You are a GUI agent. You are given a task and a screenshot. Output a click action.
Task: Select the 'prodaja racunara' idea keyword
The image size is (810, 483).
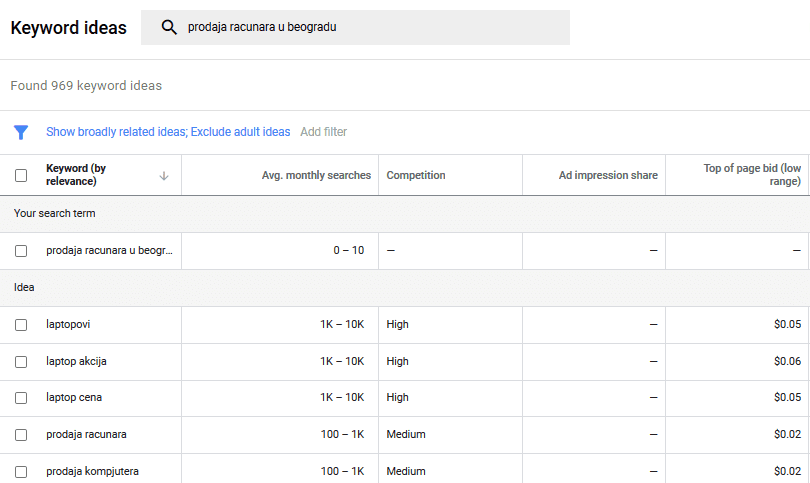pos(86,434)
